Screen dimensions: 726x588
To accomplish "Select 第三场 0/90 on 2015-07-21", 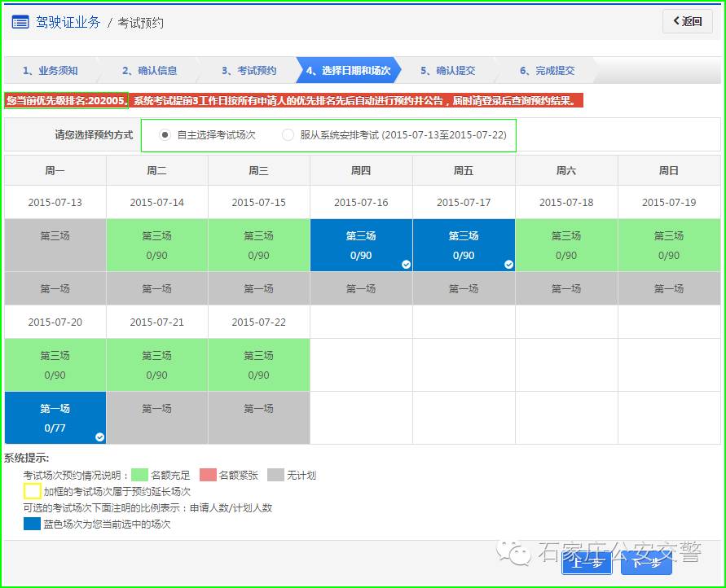I will coord(156,364).
